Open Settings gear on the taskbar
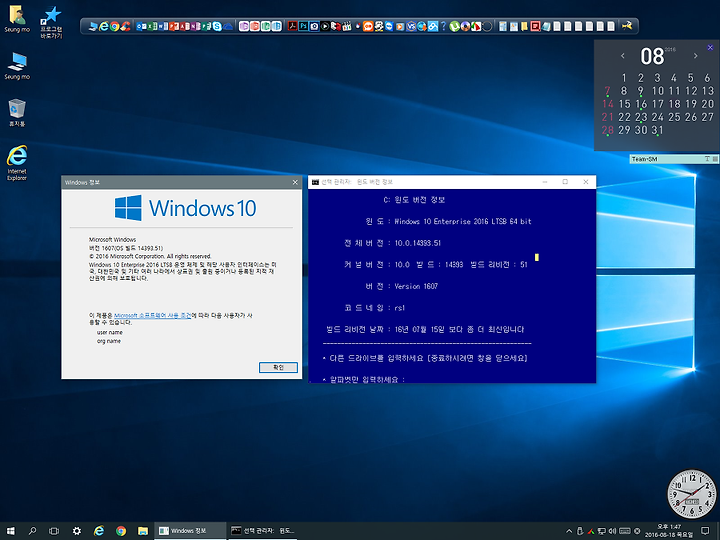This screenshot has width=720, height=540. pos(77,531)
